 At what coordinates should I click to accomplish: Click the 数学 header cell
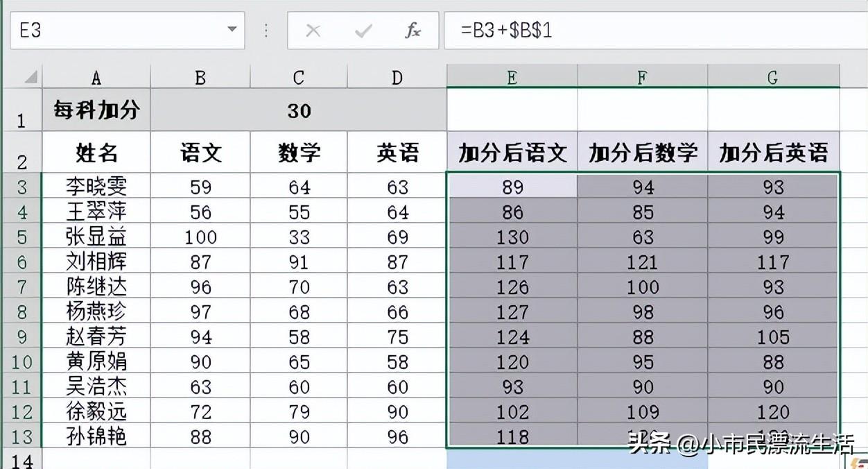click(x=299, y=152)
